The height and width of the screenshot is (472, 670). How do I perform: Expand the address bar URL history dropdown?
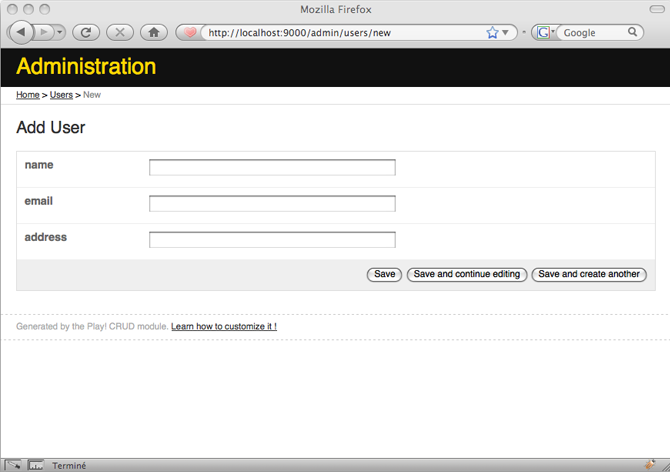[506, 33]
